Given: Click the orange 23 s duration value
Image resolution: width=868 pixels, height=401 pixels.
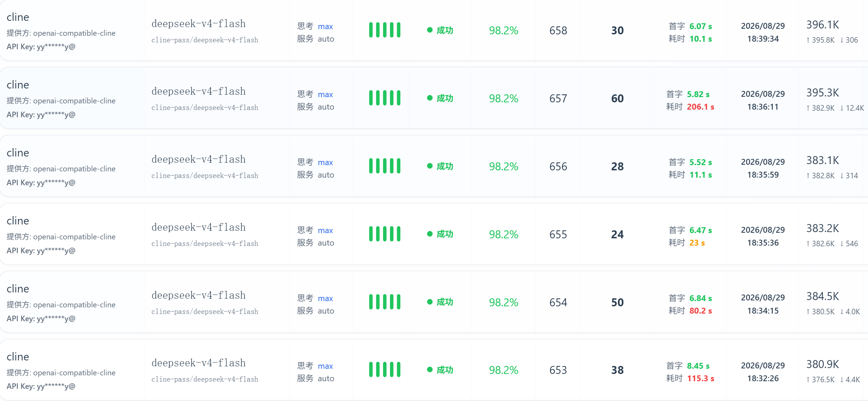Looking at the screenshot, I should (x=697, y=243).
